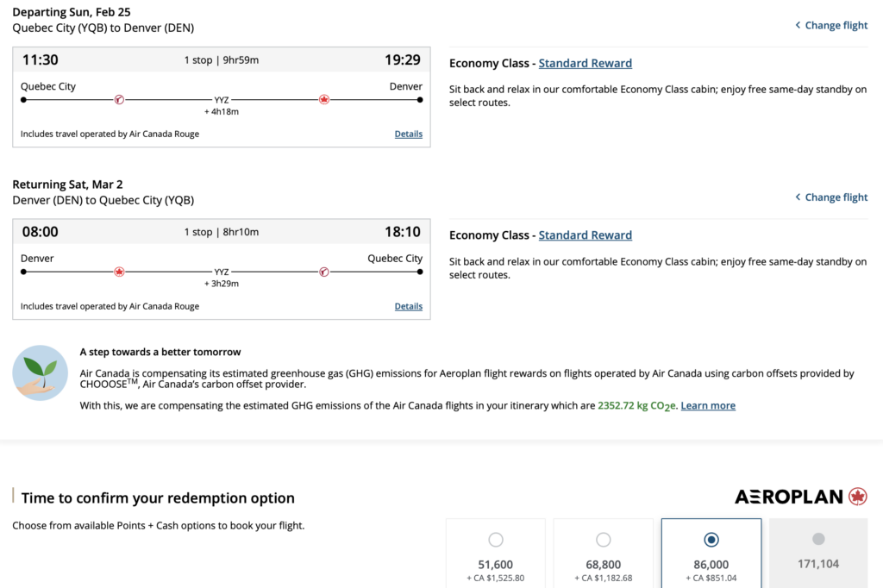Click the Air Canada maple leaf on returning flight

pos(119,272)
